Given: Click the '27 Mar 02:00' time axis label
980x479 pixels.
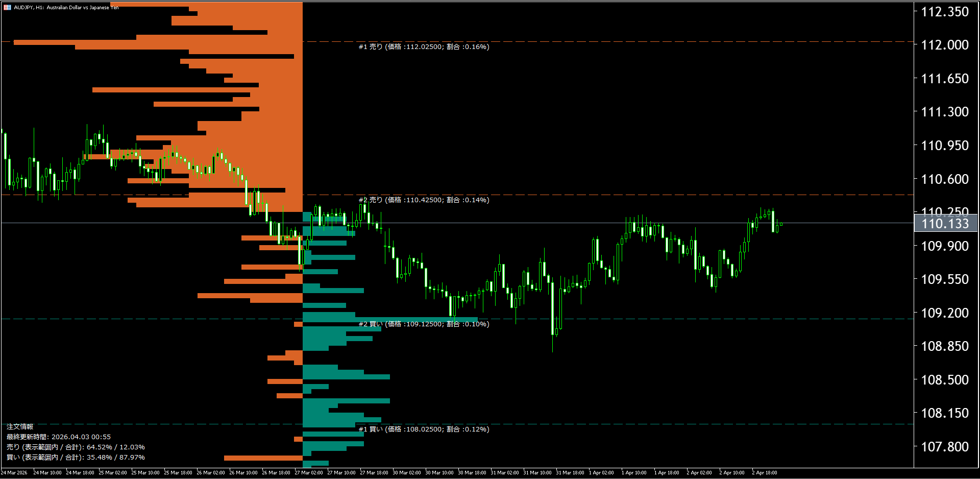Looking at the screenshot, I should click(309, 473).
